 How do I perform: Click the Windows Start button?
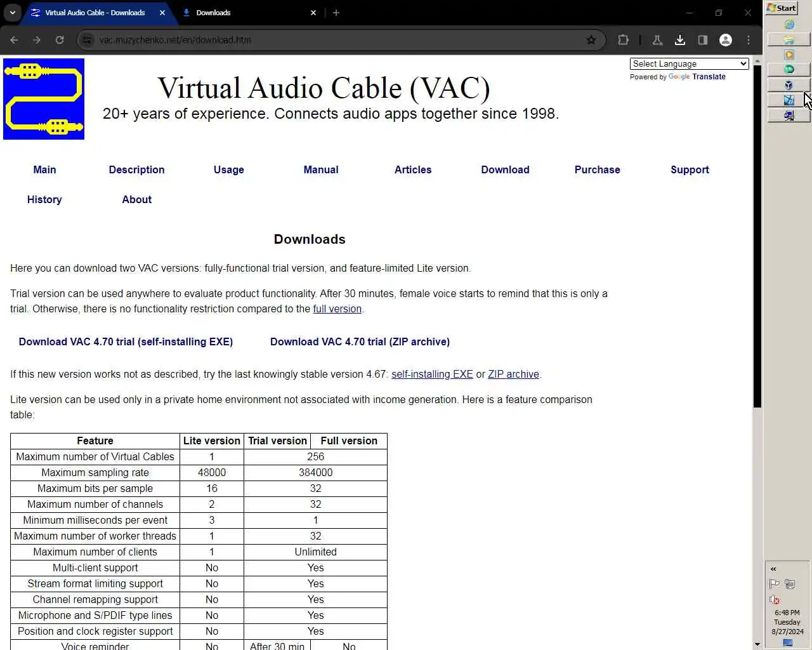[x=782, y=8]
